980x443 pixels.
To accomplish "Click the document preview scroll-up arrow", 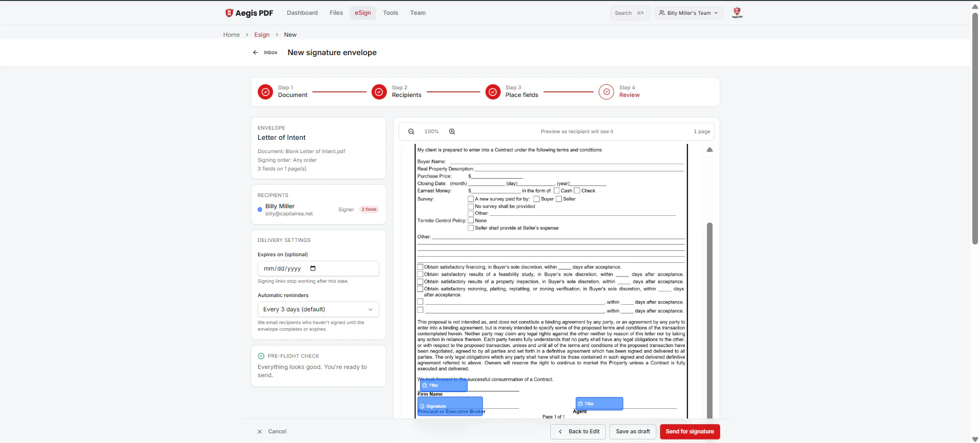I will 709,150.
